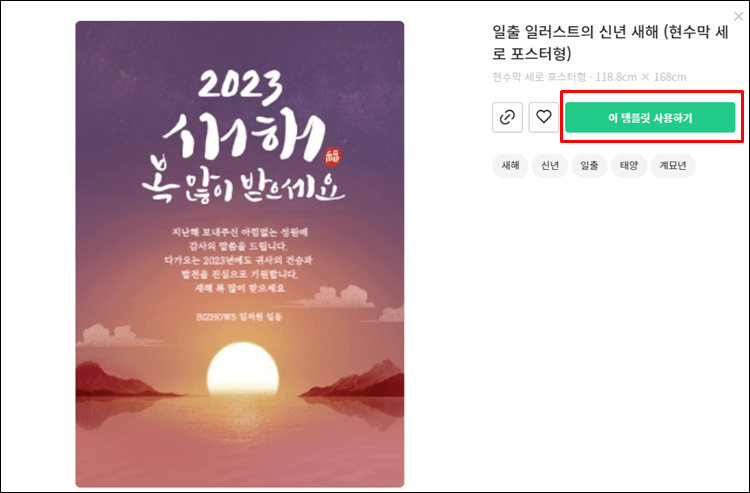750x493 pixels.
Task: Close the template preview with the X
Action: click(739, 16)
